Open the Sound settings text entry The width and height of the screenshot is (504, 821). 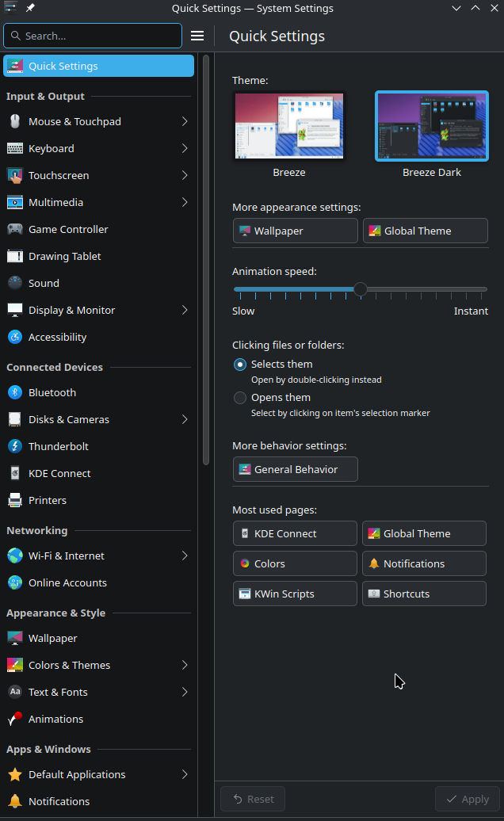(44, 283)
